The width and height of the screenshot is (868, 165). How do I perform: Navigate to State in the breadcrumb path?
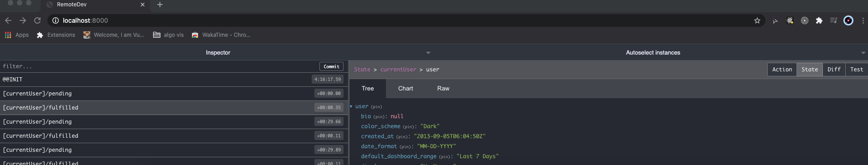[x=362, y=70]
